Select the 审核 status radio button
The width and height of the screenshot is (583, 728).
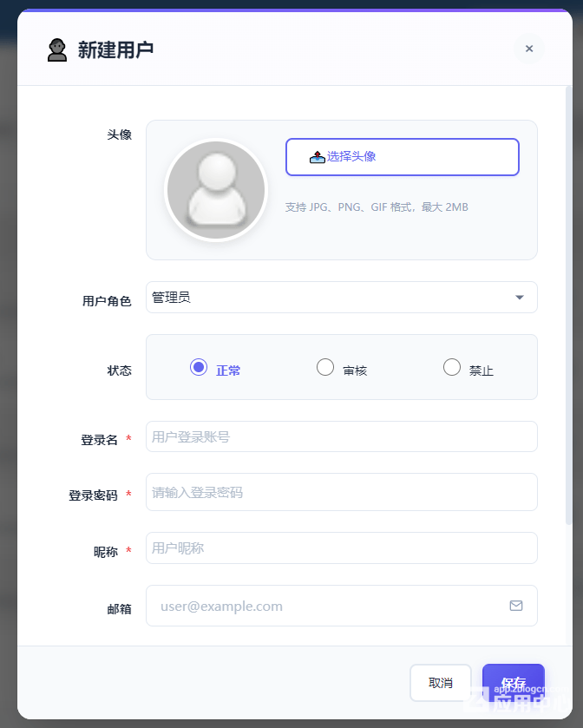point(325,367)
